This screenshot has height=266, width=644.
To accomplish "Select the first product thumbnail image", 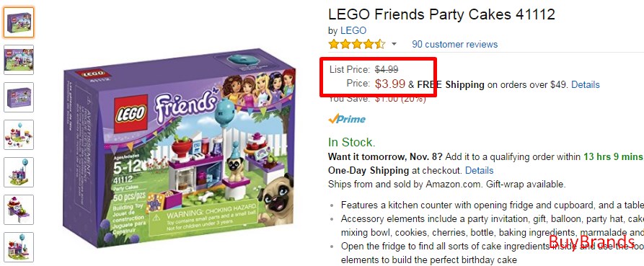I will click(19, 22).
